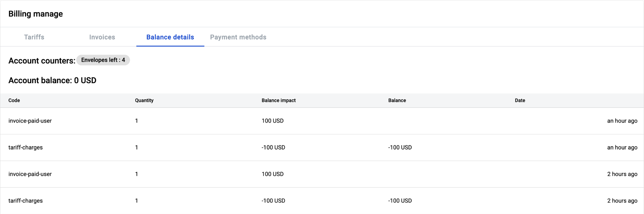Select the tariff-charges code from 2 hours ago
644x214 pixels.
(x=25, y=201)
